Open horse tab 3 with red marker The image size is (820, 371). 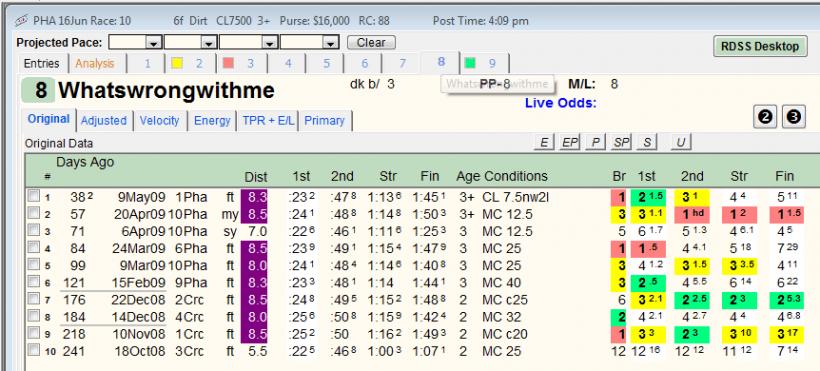pyautogui.click(x=242, y=64)
